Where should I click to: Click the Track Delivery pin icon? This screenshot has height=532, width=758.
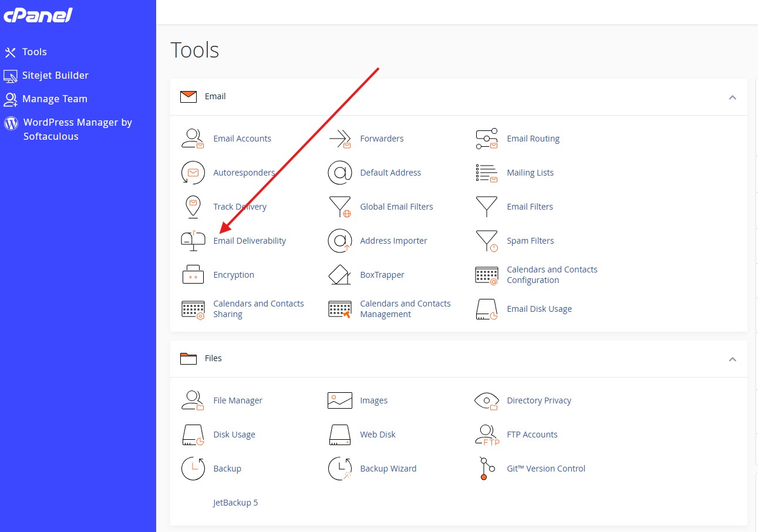193,207
